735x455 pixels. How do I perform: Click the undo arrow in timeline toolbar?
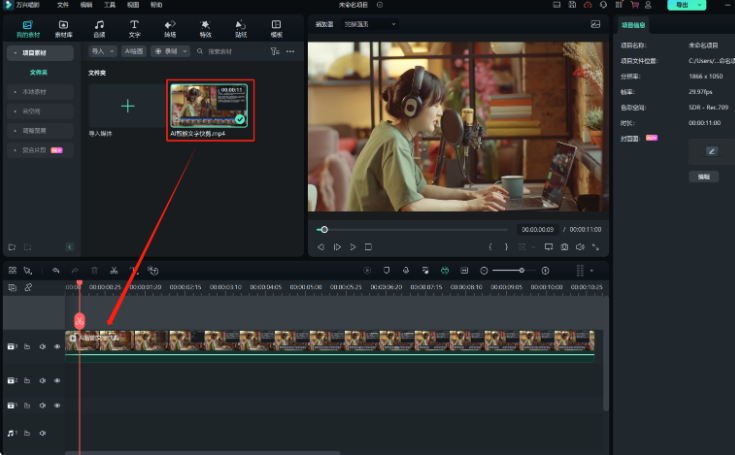(56, 270)
